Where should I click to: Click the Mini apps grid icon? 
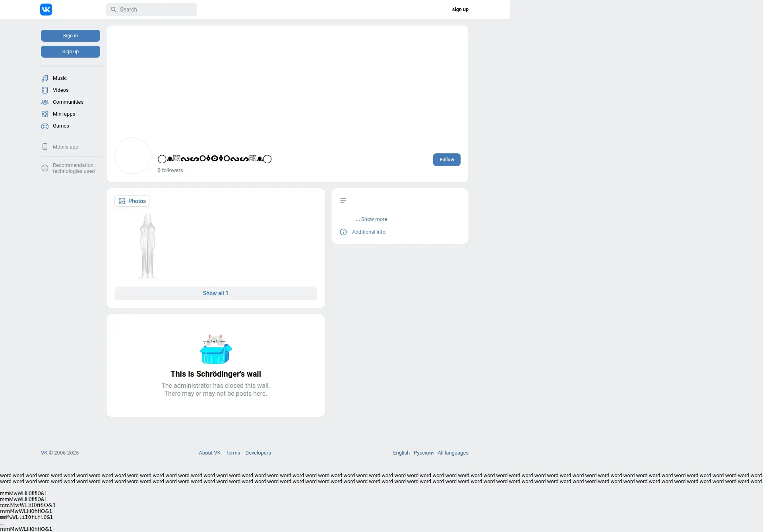(x=45, y=114)
